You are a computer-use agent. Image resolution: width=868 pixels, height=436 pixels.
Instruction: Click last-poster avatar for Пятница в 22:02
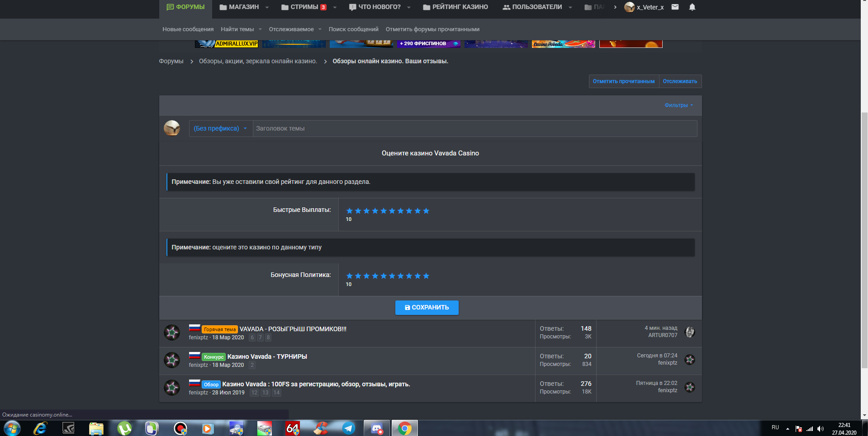[x=690, y=387]
